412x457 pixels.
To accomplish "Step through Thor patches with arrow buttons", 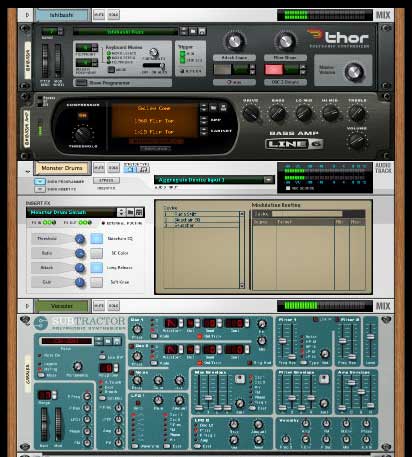I will click(x=184, y=31).
